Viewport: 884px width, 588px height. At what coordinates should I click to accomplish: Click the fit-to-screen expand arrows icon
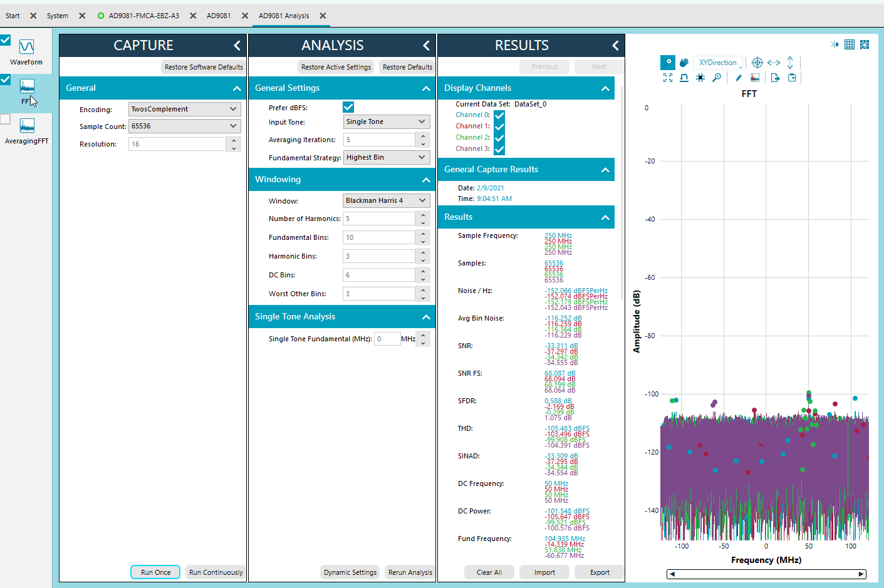(x=668, y=78)
